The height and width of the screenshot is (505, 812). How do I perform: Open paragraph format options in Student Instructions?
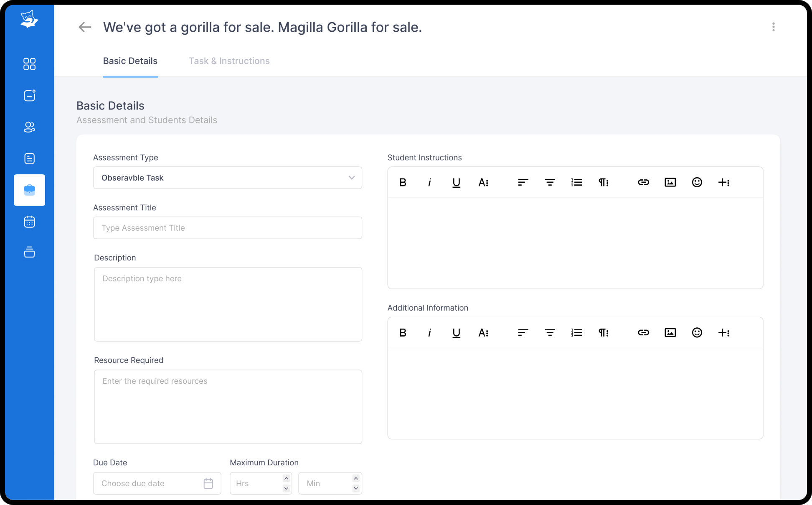click(604, 182)
